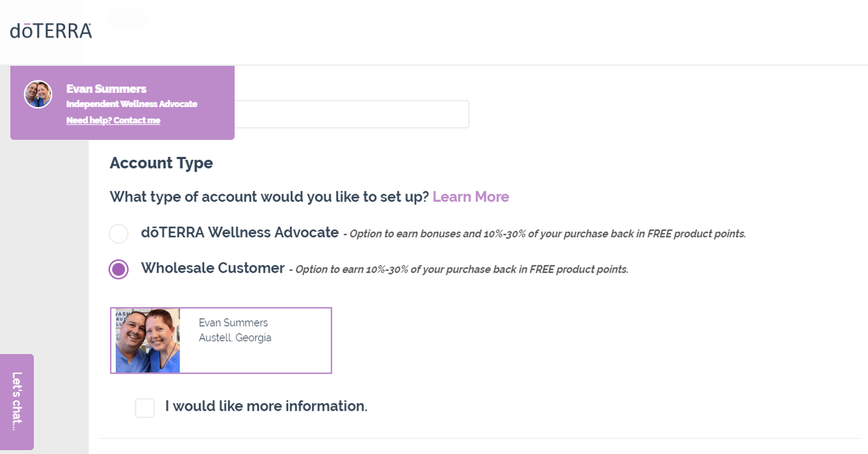Click the Evan Summers name in purple banner
Viewport: 868px width, 454px height.
pos(106,89)
